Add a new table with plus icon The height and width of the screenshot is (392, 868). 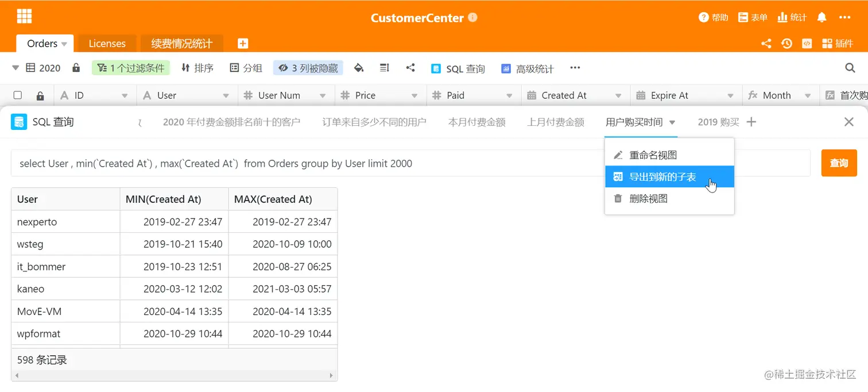point(243,44)
